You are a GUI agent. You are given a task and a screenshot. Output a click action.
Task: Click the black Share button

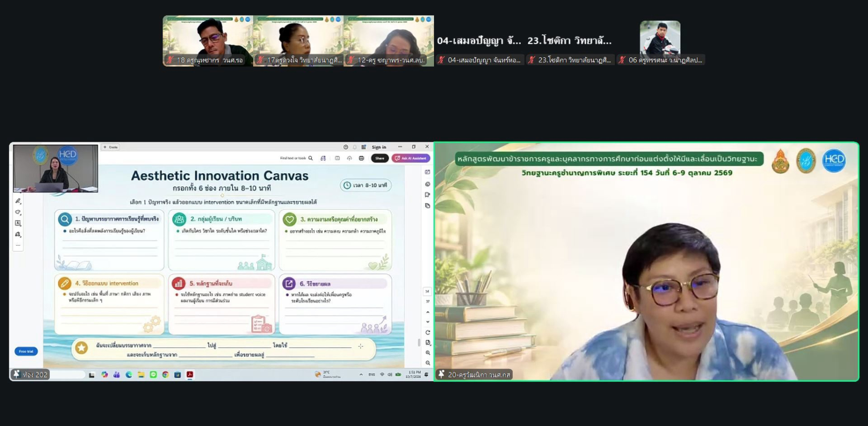click(x=380, y=158)
